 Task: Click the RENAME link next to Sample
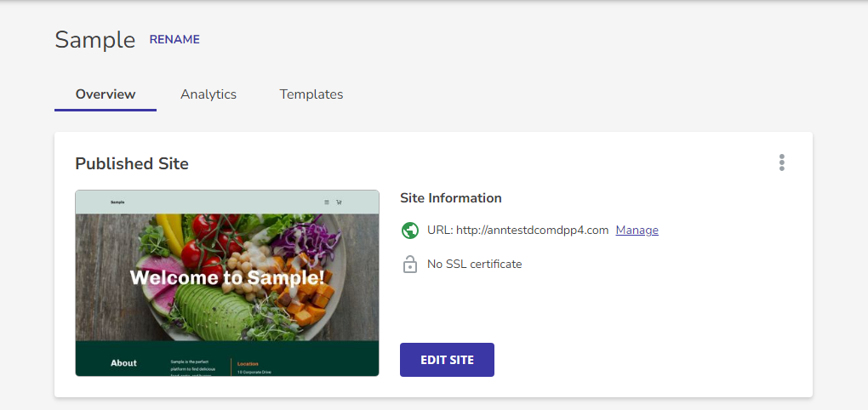coord(174,40)
